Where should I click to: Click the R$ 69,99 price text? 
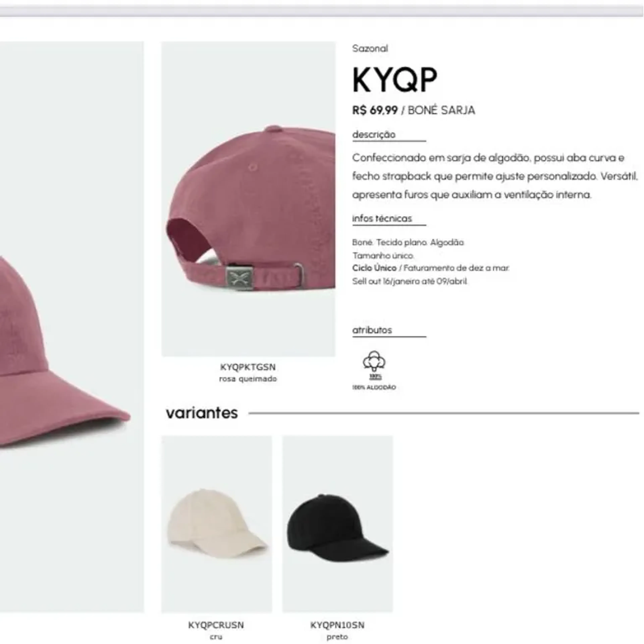coord(375,110)
